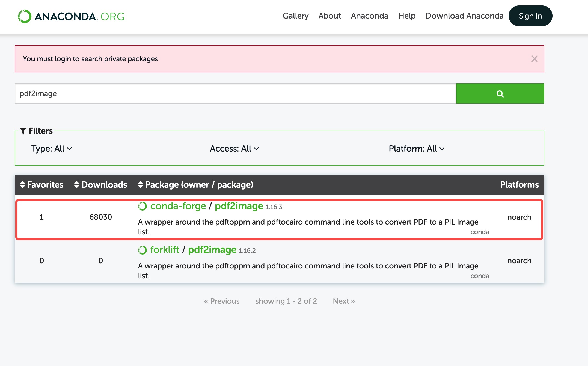Click version 1.16.3 text
The image size is (588, 366).
point(274,207)
